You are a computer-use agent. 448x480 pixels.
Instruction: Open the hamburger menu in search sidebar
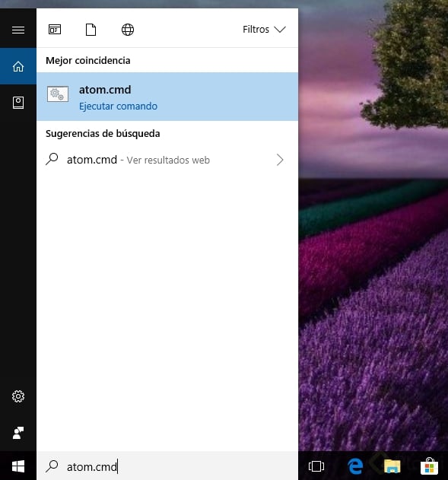18,30
